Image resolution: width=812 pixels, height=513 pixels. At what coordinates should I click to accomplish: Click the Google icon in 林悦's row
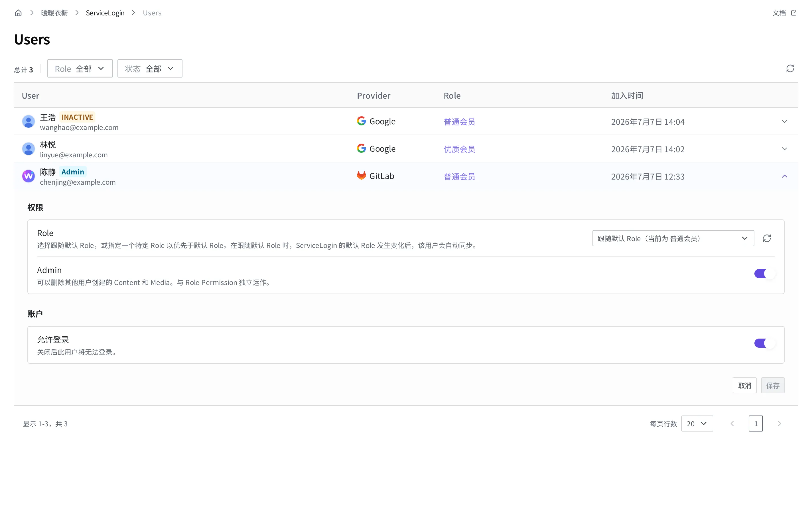(x=361, y=148)
